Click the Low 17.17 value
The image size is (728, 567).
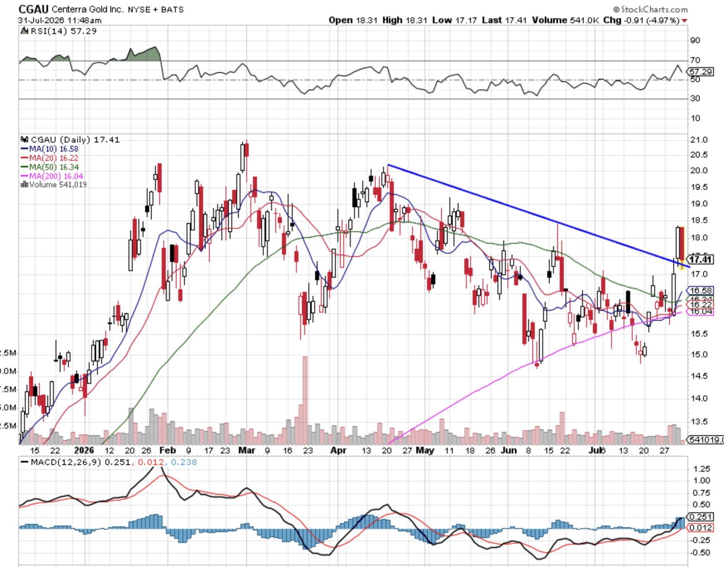(x=454, y=20)
